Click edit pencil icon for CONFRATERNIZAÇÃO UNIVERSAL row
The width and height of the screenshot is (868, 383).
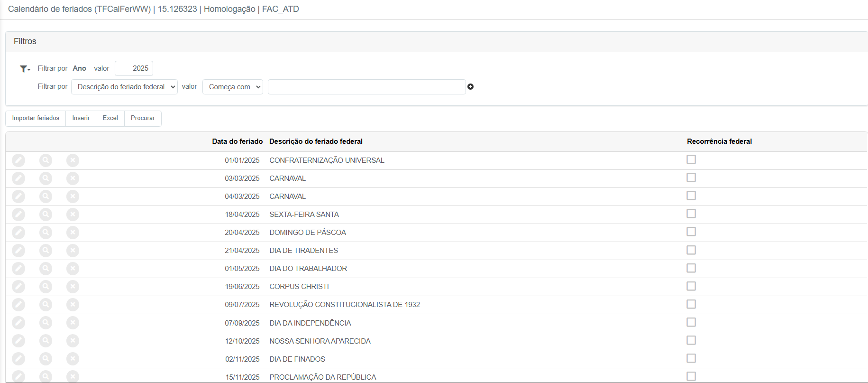[18, 160]
